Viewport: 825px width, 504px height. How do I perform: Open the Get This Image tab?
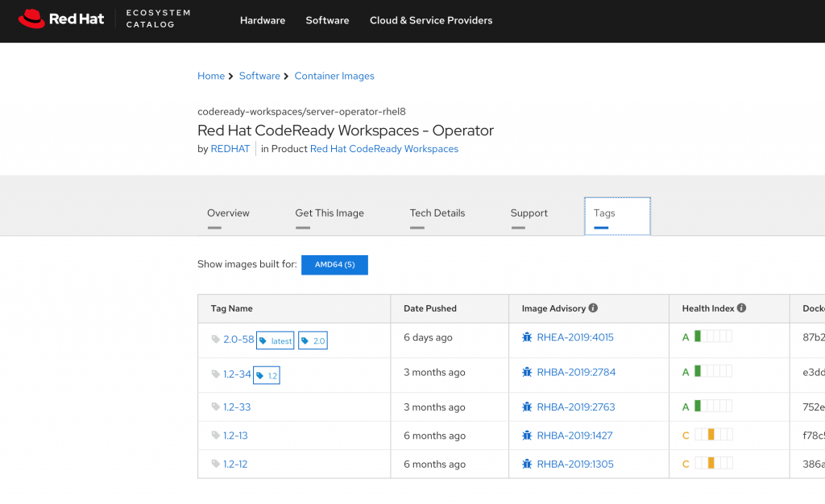pos(330,213)
